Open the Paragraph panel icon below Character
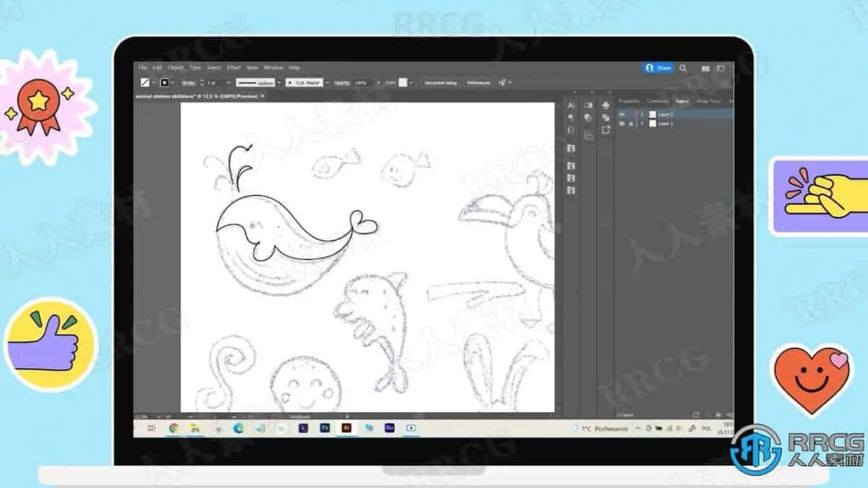868x488 pixels. (x=571, y=118)
